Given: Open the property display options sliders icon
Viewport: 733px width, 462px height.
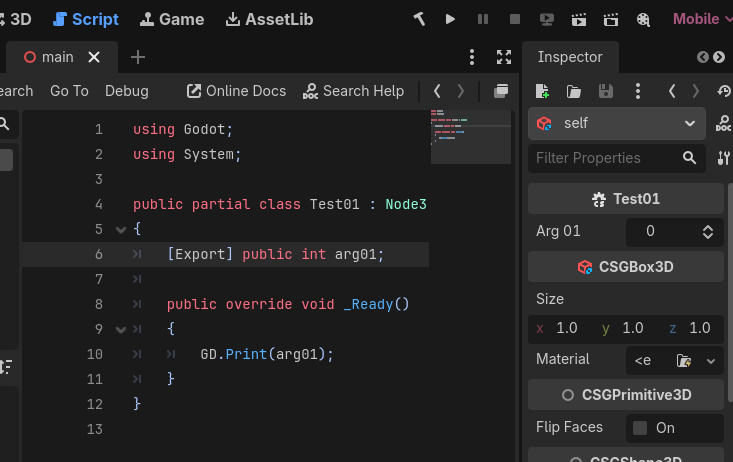Looking at the screenshot, I should click(723, 158).
